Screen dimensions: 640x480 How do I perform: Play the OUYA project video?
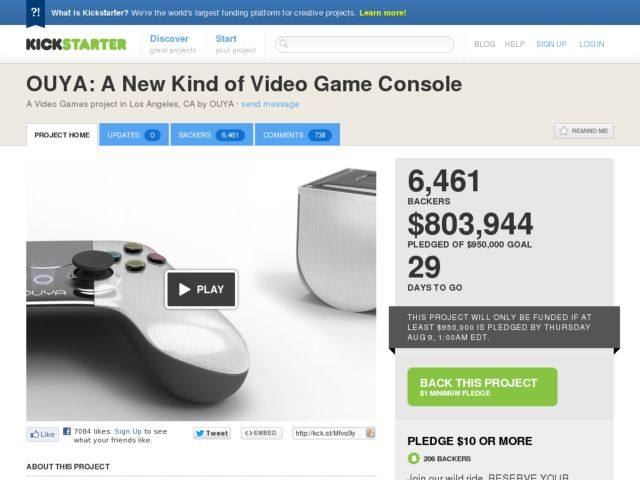click(x=201, y=289)
